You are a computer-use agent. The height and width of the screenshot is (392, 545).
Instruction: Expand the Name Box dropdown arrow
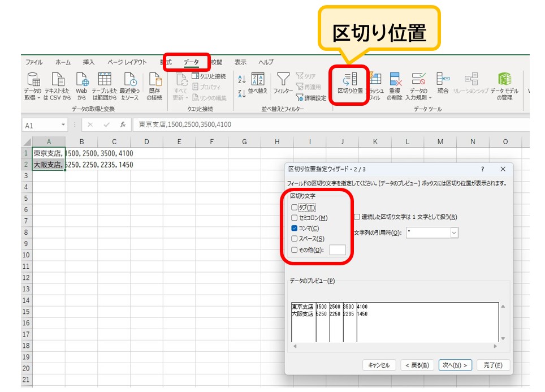pos(63,124)
